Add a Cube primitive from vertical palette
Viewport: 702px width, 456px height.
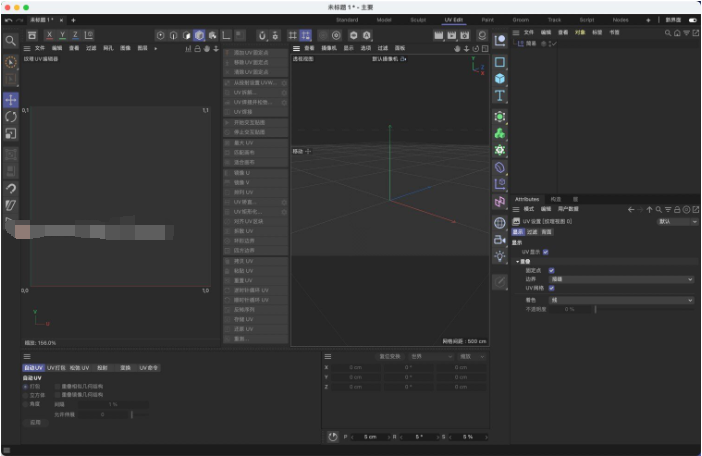coord(500,79)
